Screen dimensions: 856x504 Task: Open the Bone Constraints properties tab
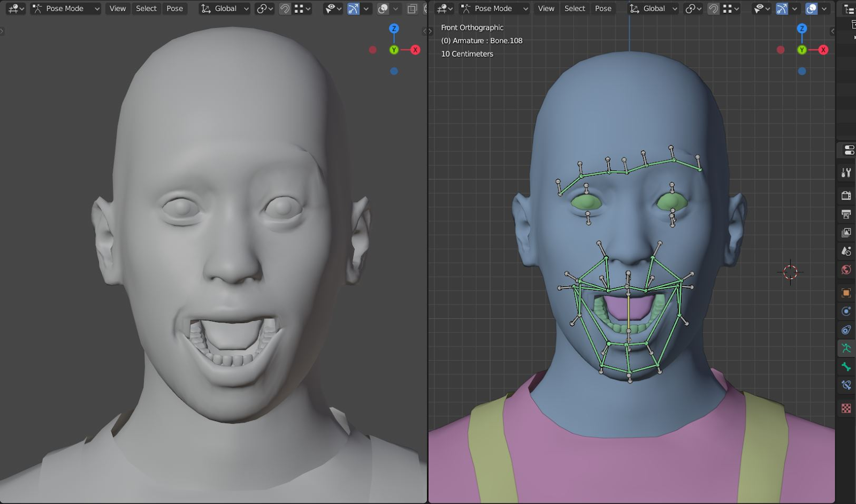tap(846, 385)
